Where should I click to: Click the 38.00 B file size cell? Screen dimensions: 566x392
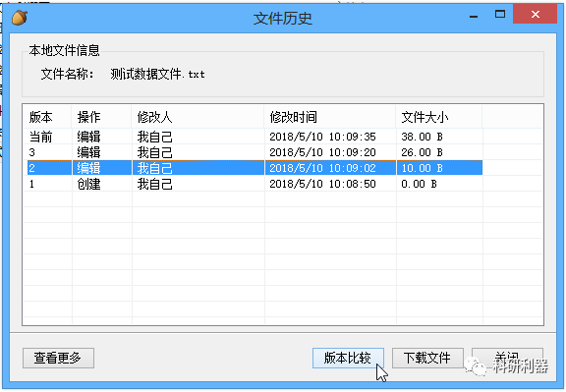[x=422, y=137]
